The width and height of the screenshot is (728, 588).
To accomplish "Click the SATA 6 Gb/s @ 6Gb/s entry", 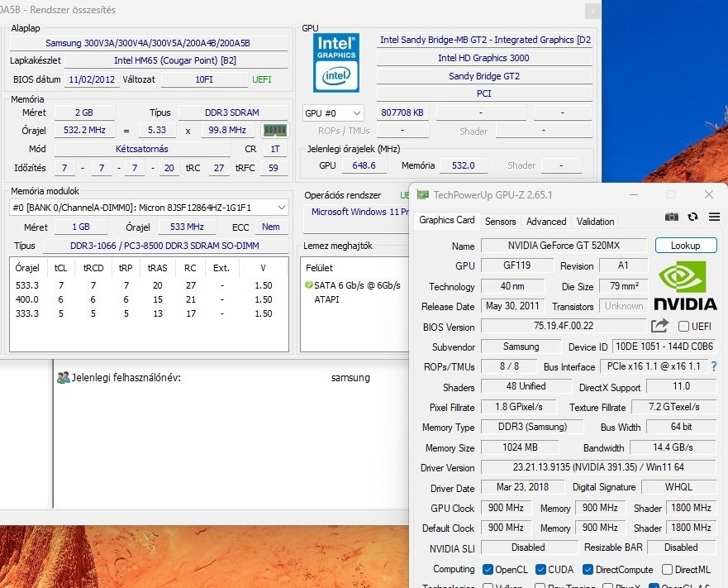I will point(357,285).
